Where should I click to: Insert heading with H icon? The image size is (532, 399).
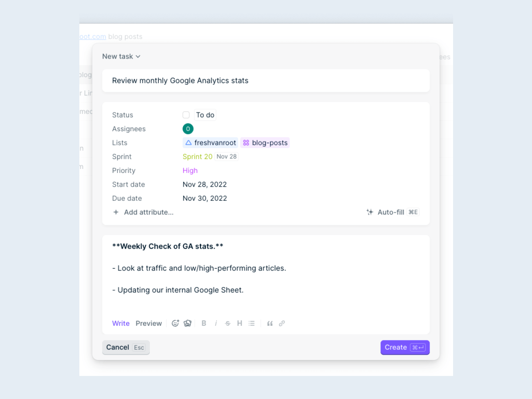click(239, 323)
